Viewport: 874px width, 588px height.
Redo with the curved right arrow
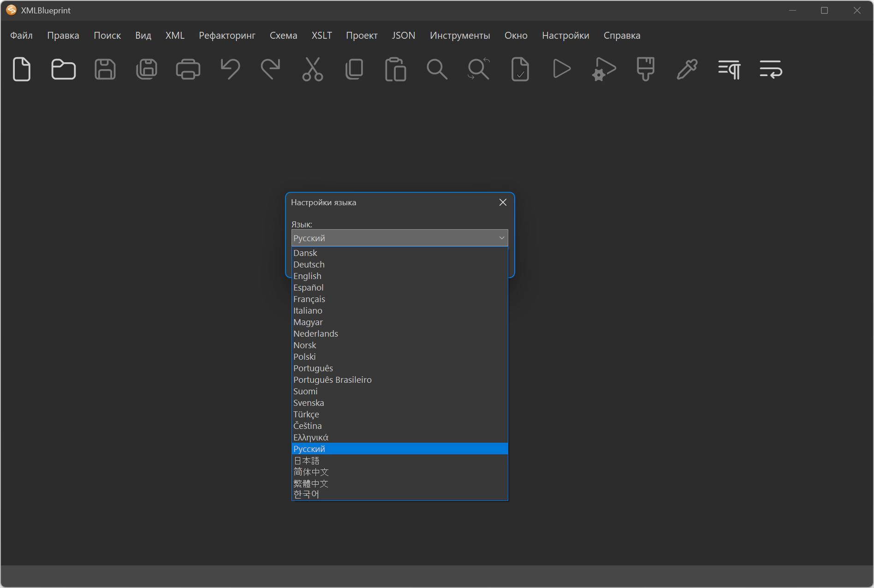point(271,70)
